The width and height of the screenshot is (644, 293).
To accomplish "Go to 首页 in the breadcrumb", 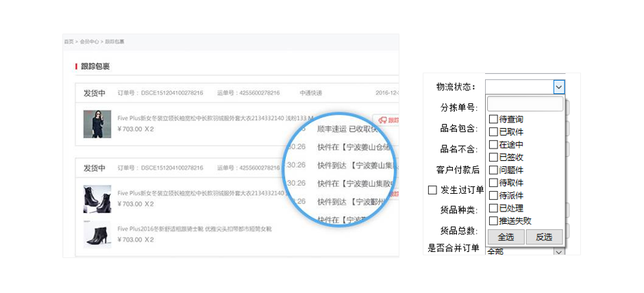I will (x=69, y=42).
